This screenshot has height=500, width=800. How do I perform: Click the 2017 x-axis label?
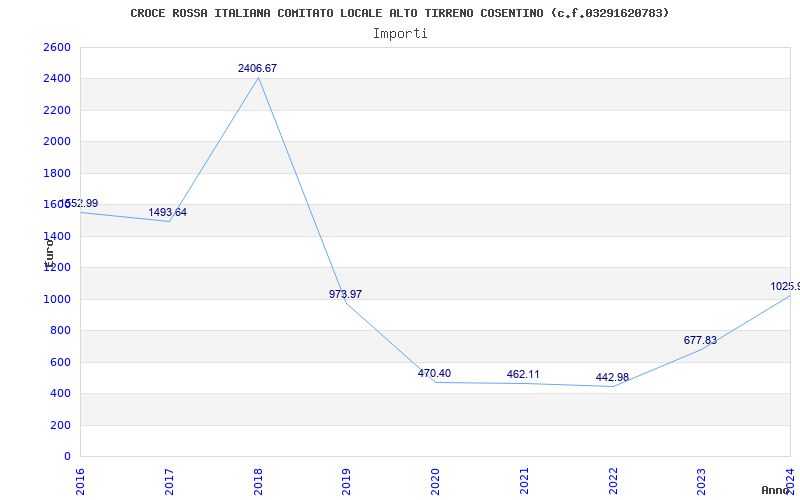pos(169,481)
